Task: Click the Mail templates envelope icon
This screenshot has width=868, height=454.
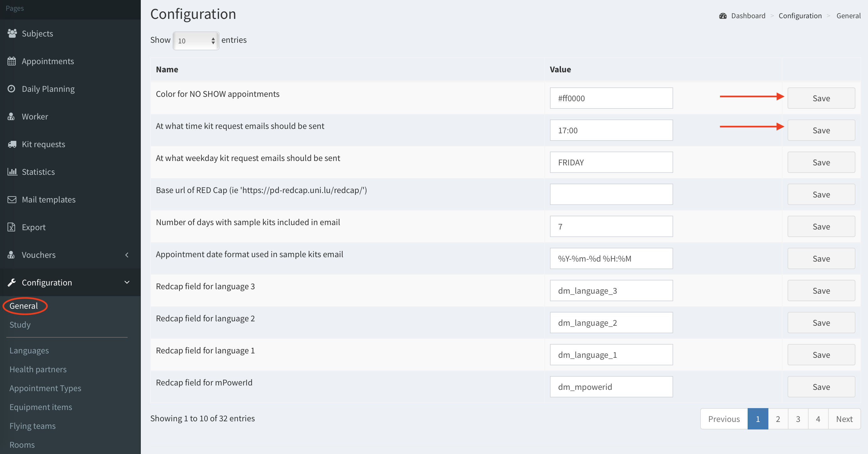Action: 12,200
